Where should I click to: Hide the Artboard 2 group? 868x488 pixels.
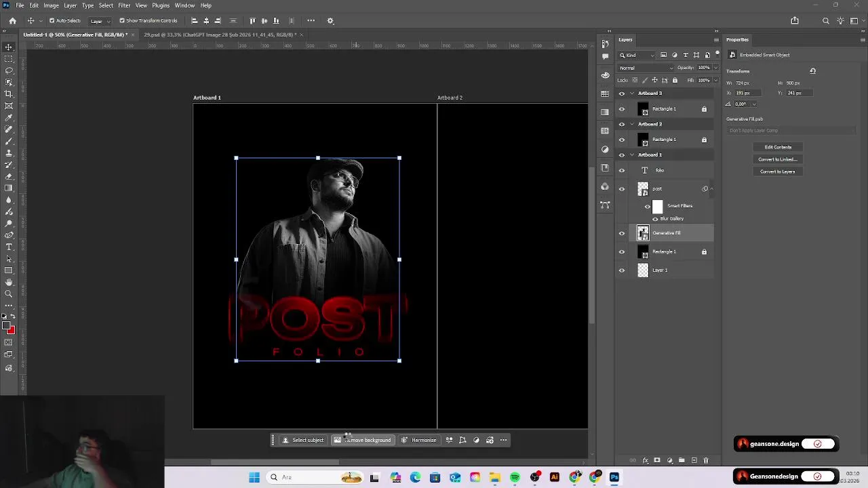point(622,124)
